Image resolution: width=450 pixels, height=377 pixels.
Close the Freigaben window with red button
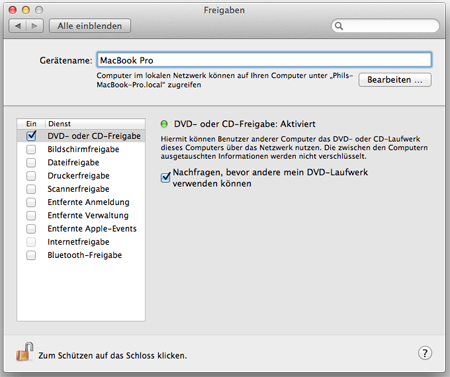(x=13, y=10)
